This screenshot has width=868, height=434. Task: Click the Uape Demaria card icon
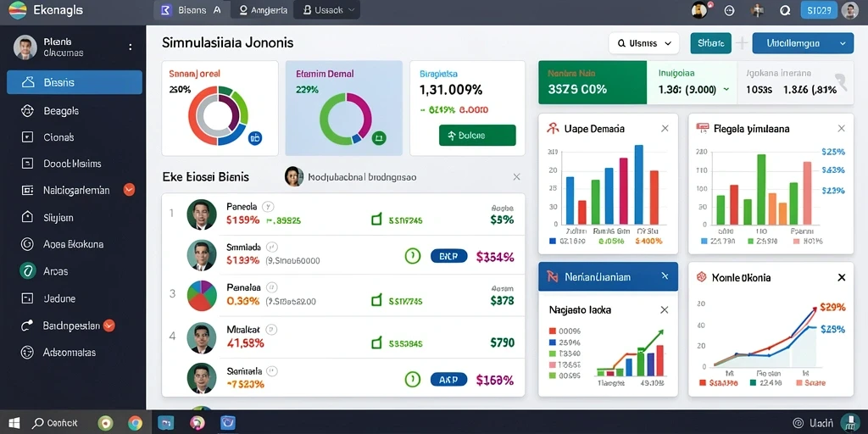tap(553, 129)
